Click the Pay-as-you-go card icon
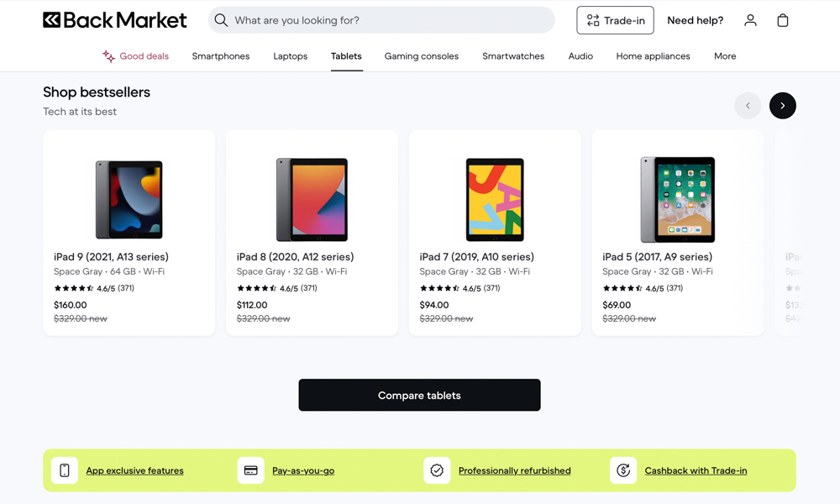Image resolution: width=840 pixels, height=504 pixels. 250,470
